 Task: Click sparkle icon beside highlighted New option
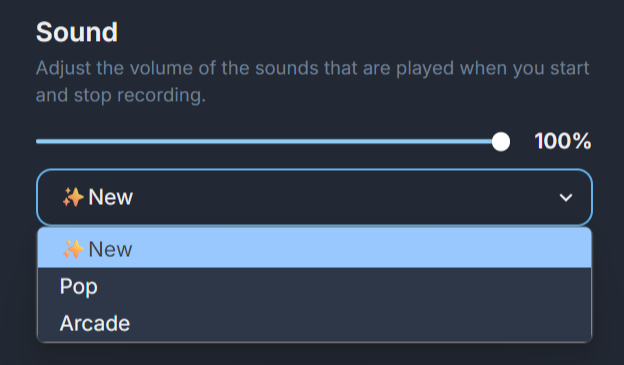pyautogui.click(x=73, y=250)
